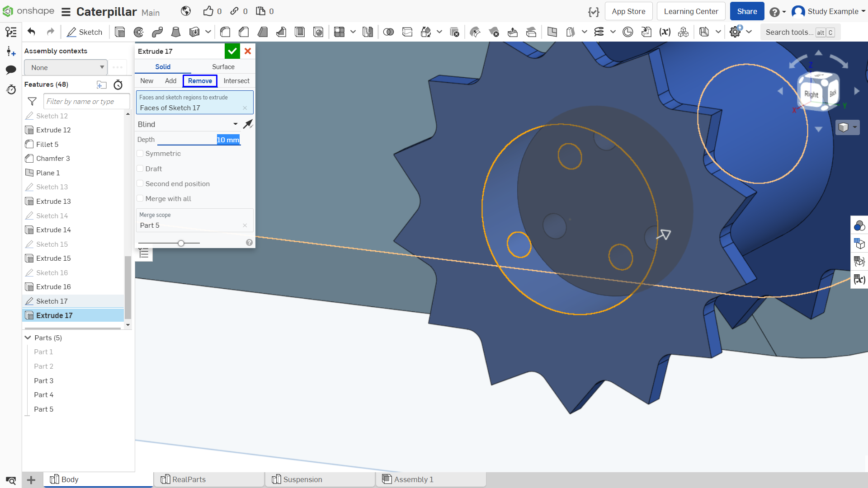Toggle the Merge with all checkbox
Viewport: 868px width, 488px height.
(140, 198)
